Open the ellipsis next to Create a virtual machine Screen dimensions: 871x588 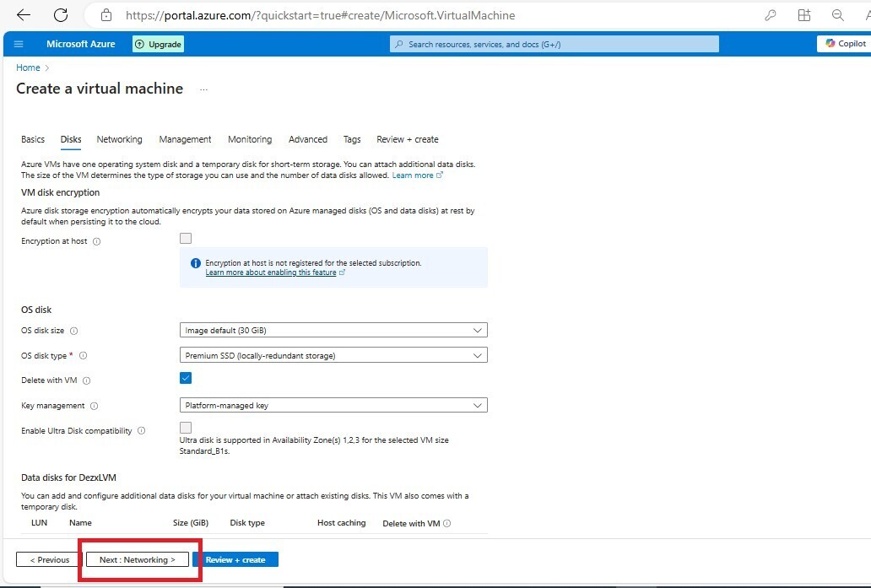click(x=204, y=89)
